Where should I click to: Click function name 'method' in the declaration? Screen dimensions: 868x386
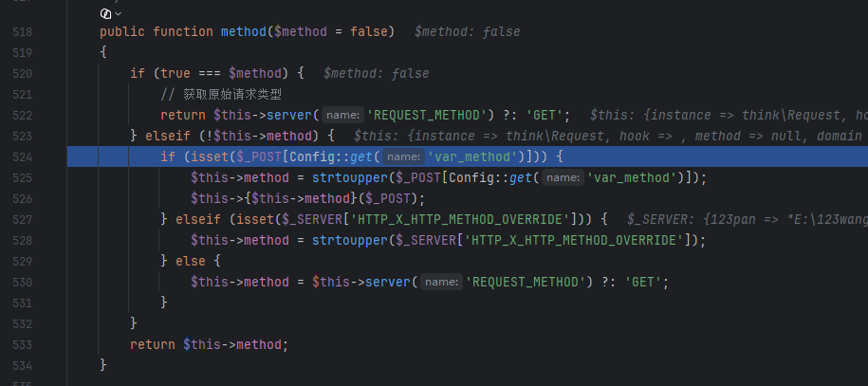click(x=244, y=32)
